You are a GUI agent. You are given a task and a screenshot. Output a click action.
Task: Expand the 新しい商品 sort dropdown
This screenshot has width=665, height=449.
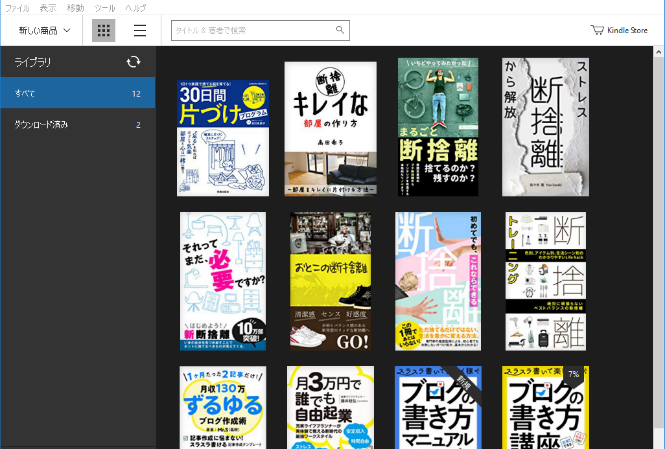44,31
